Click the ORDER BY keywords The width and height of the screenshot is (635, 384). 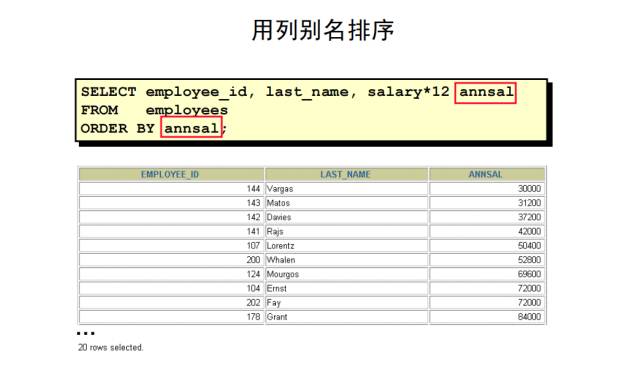117,129
